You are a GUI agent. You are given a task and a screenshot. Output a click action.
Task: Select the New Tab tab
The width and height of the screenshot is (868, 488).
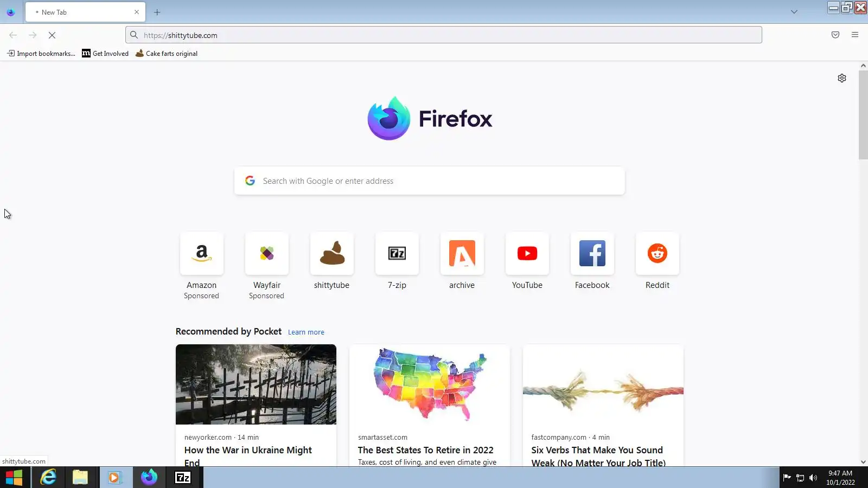[x=85, y=12]
